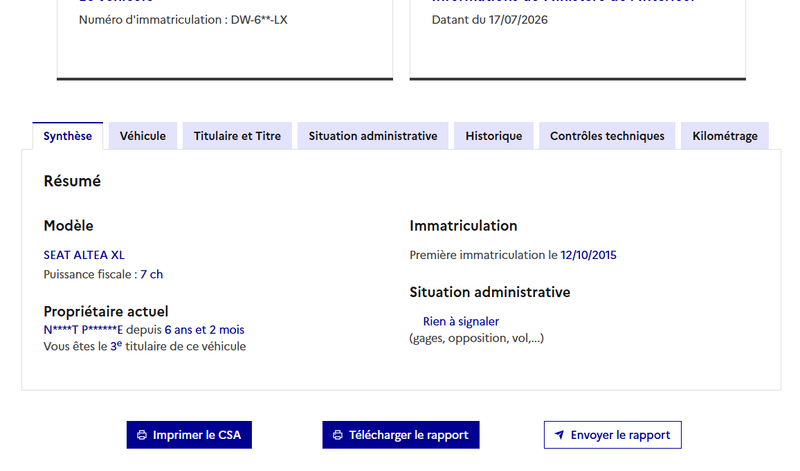Click the Propriétaire actuel heading
800x471 pixels.
pyautogui.click(x=106, y=311)
